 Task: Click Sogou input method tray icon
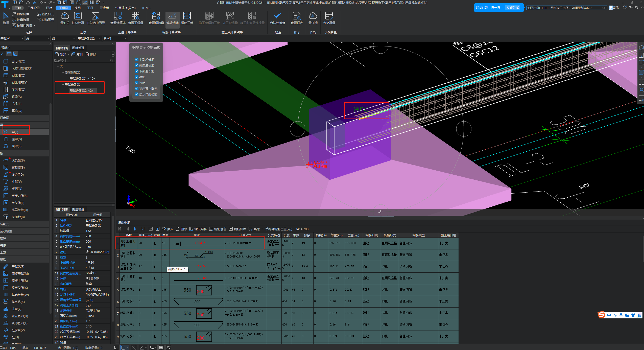pos(601,315)
